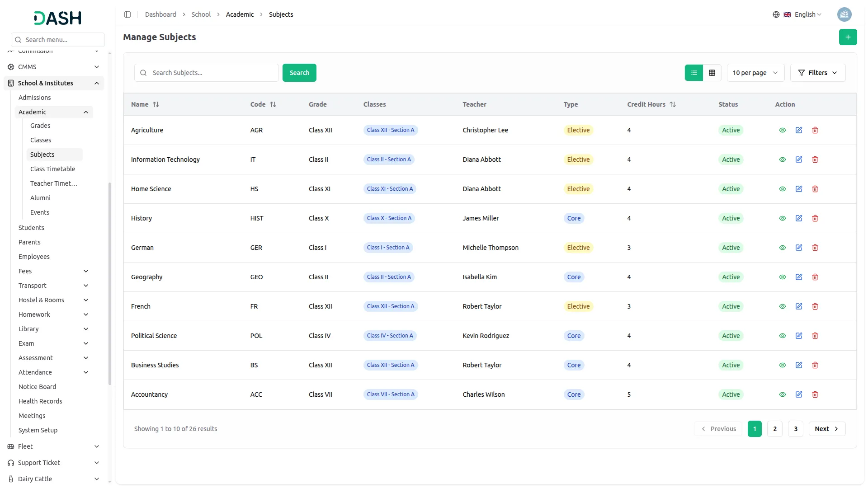Click the Elective badge for German
Viewport: 868px width, 488px height.
click(x=578, y=248)
